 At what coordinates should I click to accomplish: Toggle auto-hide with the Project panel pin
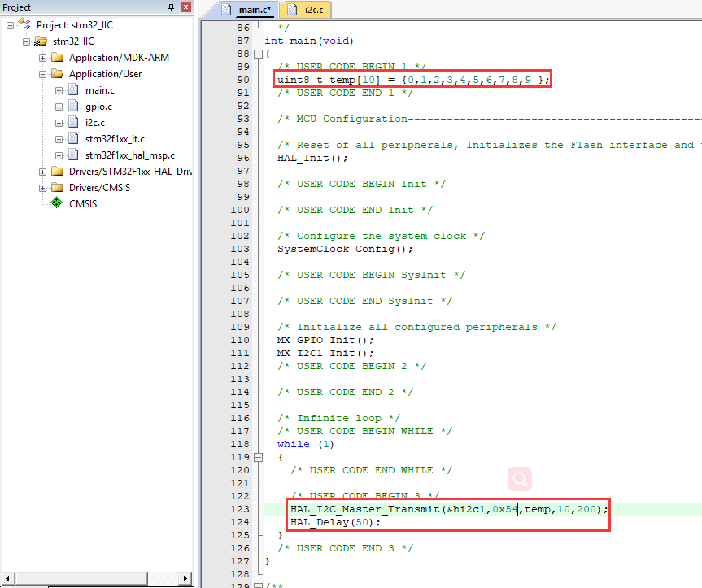pos(170,7)
